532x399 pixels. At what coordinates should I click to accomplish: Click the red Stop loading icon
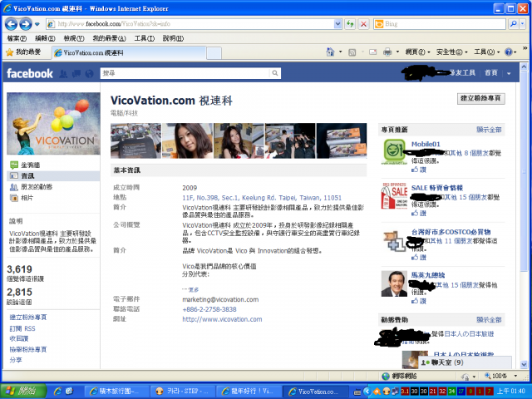363,24
